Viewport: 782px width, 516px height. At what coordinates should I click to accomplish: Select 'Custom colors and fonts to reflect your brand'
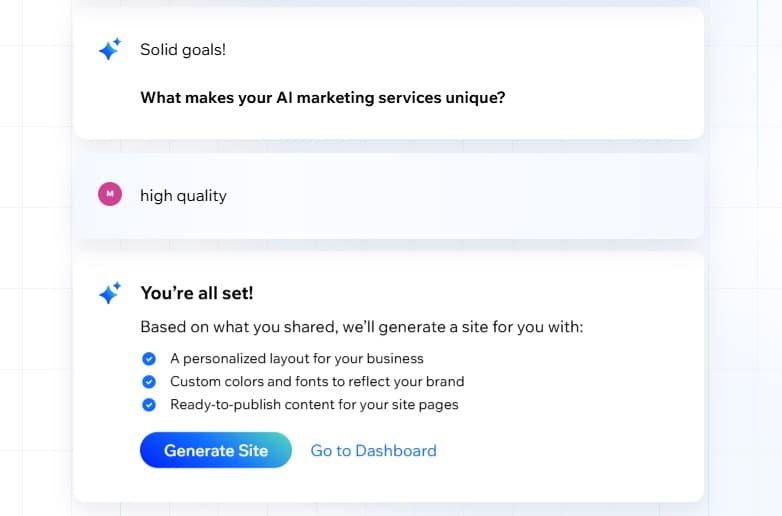click(x=317, y=381)
